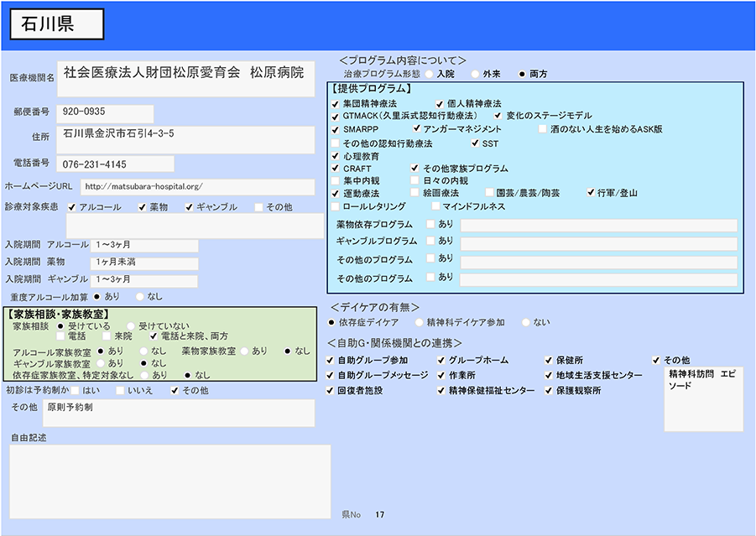Click the 石川県 prefecture header box
This screenshot has height=536, width=756.
click(x=56, y=24)
